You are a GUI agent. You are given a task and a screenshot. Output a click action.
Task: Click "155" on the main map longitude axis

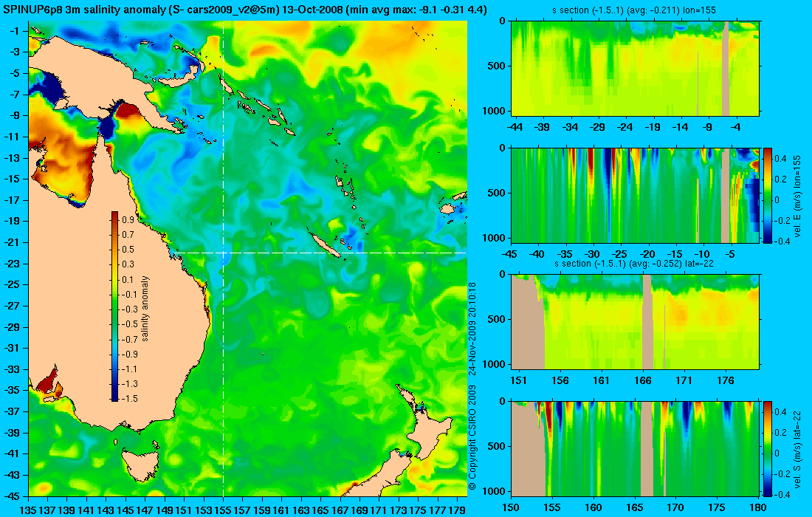coord(223,510)
